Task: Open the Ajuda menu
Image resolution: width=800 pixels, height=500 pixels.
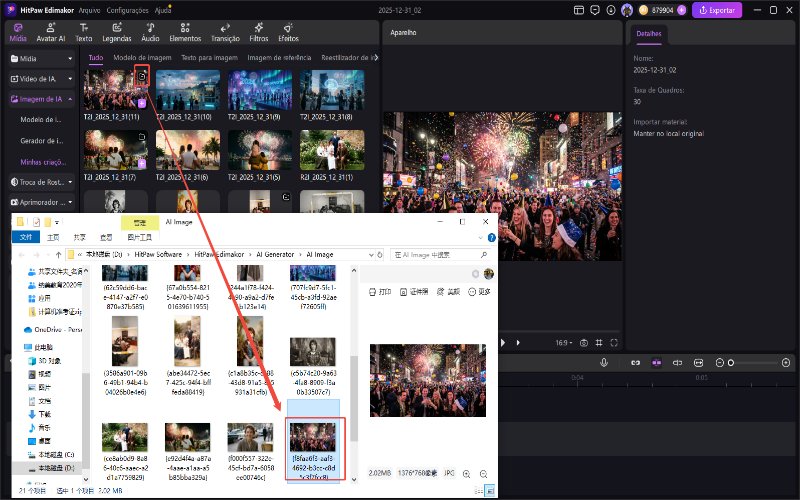Action: [x=162, y=10]
